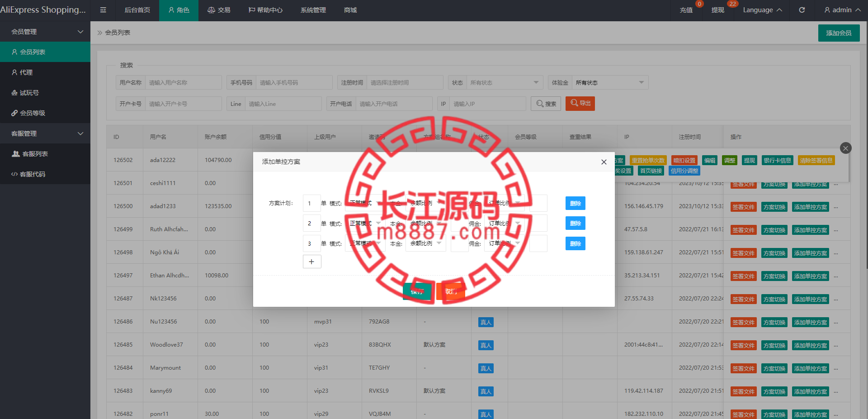Open 试玩号 in the sidebar
Image resolution: width=868 pixels, height=419 pixels.
tap(45, 93)
